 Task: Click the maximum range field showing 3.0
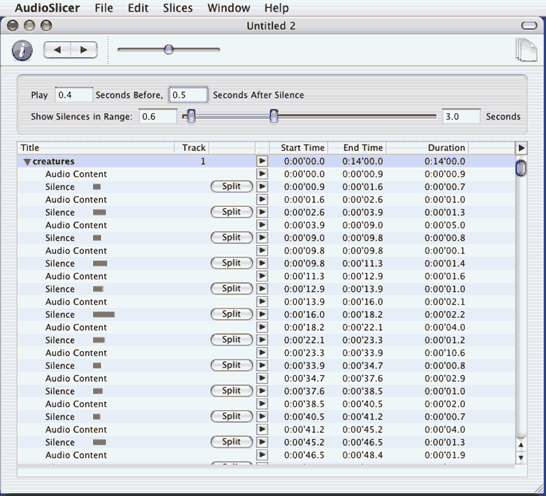click(461, 116)
